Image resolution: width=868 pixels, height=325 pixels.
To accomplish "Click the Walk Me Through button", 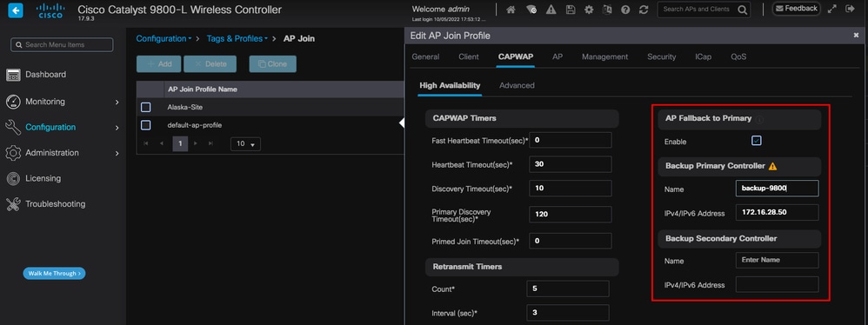I will click(54, 273).
